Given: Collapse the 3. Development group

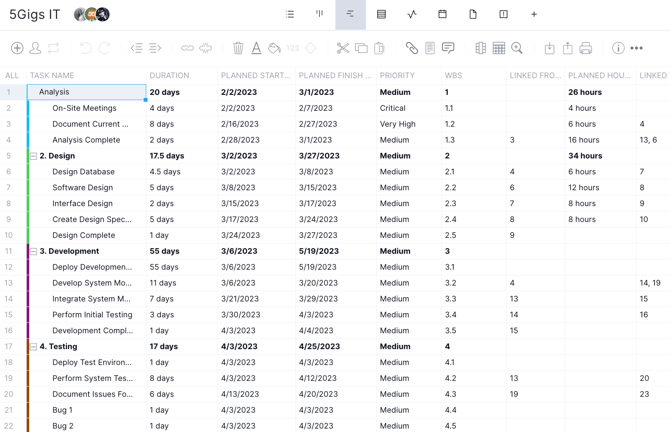Looking at the screenshot, I should click(x=33, y=251).
